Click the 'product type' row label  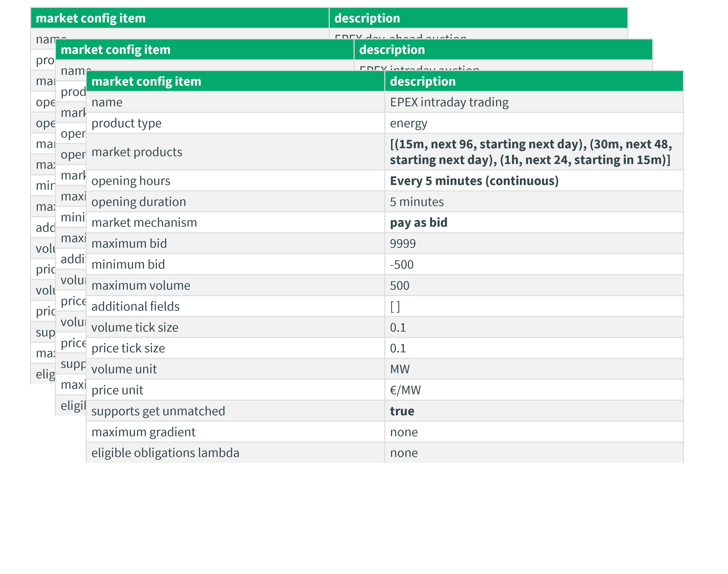pyautogui.click(x=126, y=123)
